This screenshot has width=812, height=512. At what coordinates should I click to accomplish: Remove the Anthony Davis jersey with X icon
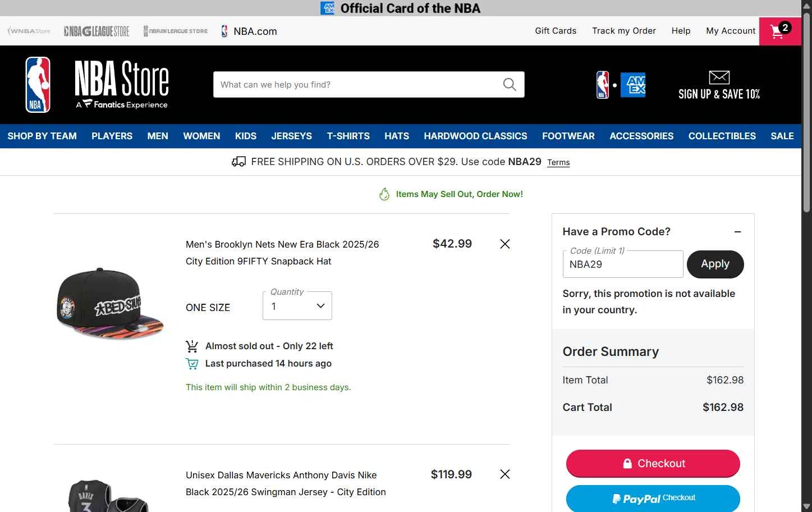505,474
